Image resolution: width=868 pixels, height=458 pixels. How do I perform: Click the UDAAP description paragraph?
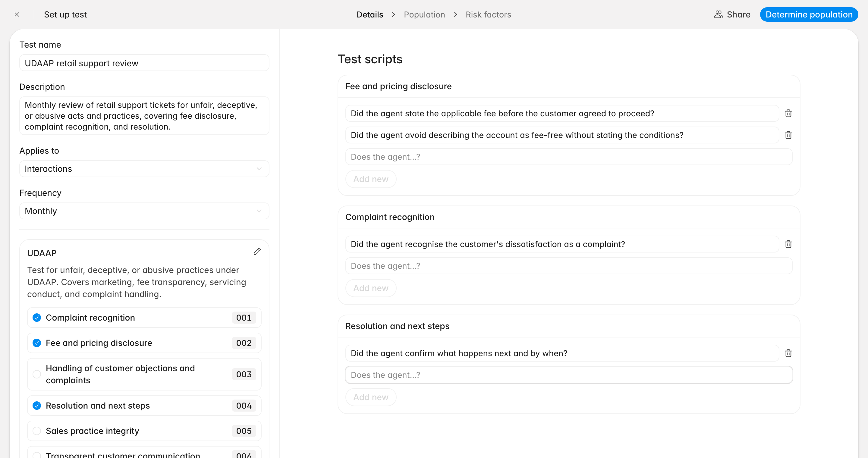[x=137, y=282]
